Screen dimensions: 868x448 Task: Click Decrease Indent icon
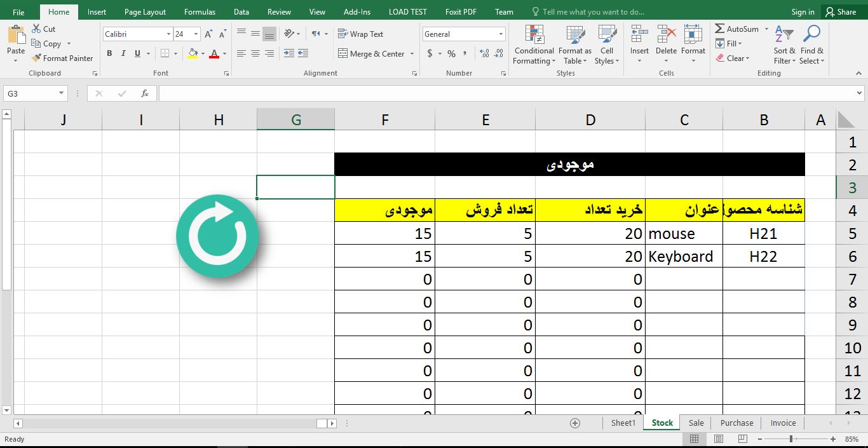pos(289,54)
